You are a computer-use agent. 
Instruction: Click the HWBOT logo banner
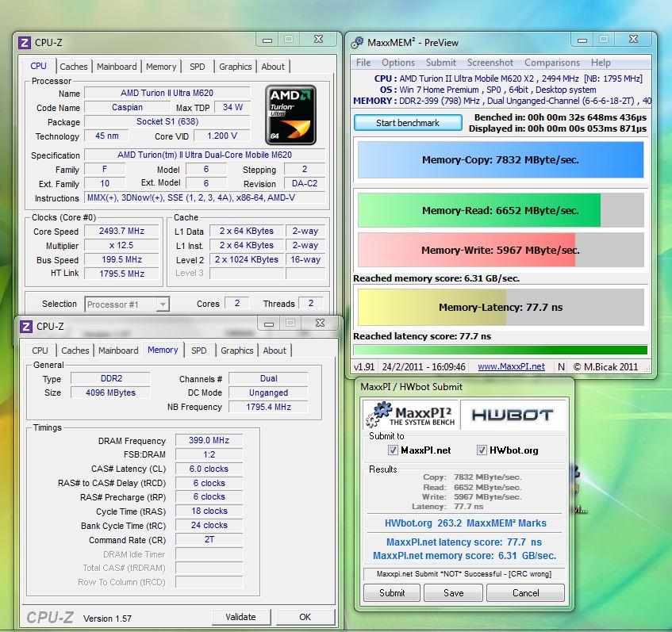click(x=513, y=415)
